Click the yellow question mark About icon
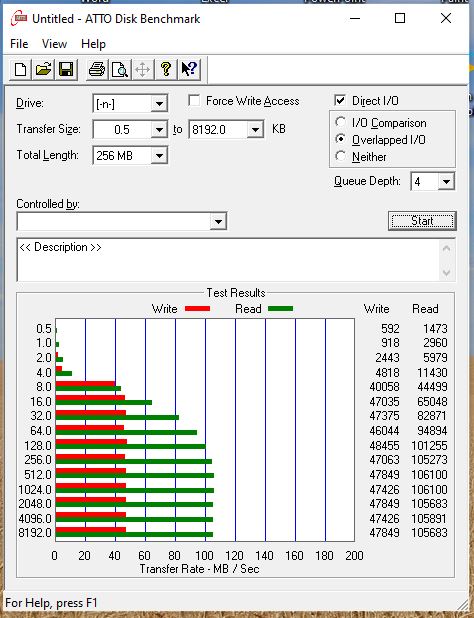Screen dimensions: 474x618 pyautogui.click(x=165, y=70)
